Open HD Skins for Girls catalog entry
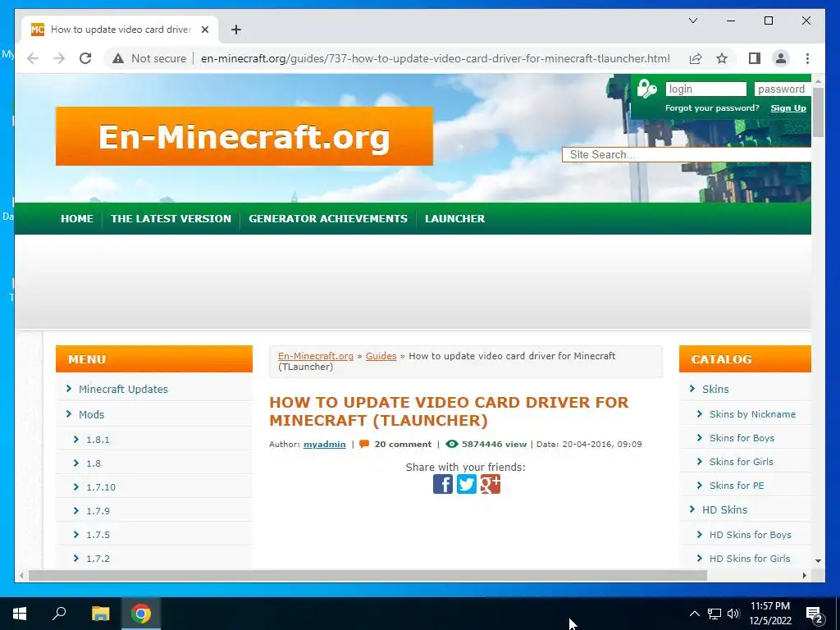 [x=750, y=558]
